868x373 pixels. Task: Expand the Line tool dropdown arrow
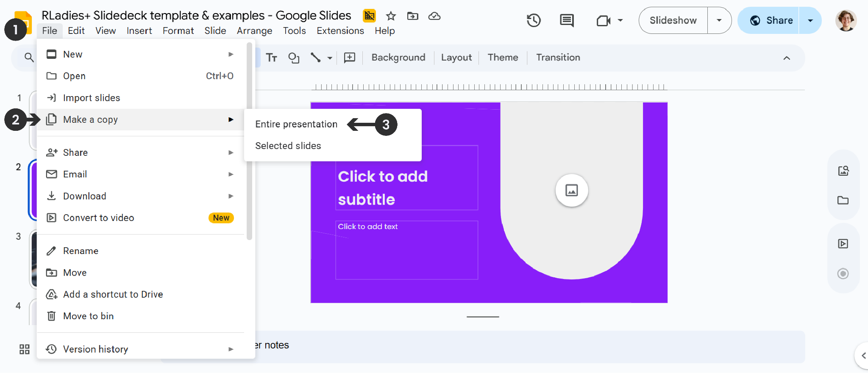tap(330, 58)
